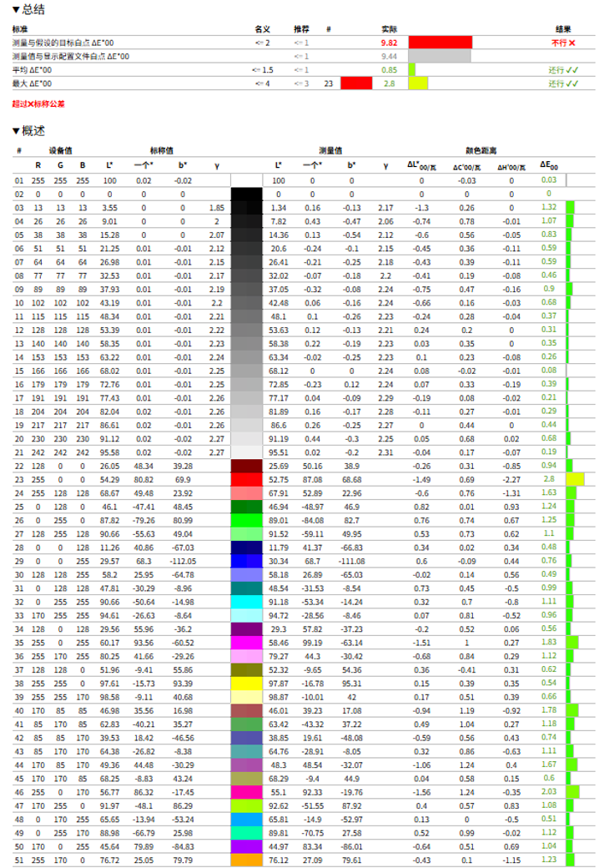Image resolution: width=609 pixels, height=868 pixels.
Task: Click the gray bar next to 9.44
Action: (x=440, y=56)
